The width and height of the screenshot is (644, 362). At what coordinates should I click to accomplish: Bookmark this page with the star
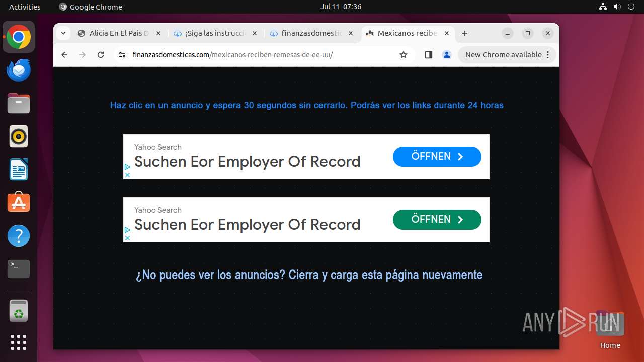point(404,55)
